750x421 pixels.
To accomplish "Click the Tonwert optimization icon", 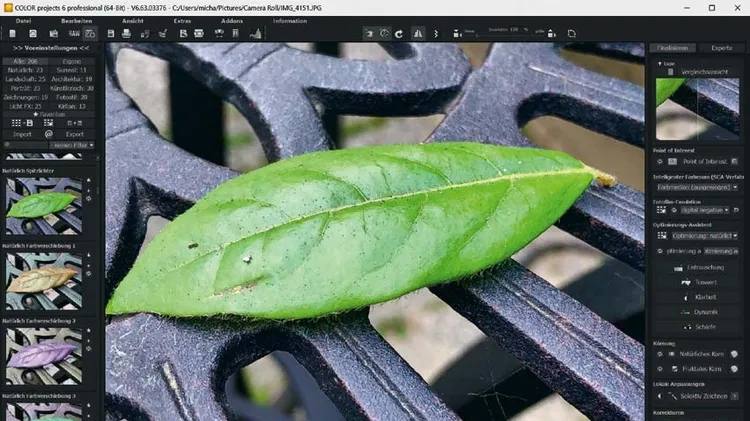I will (686, 283).
